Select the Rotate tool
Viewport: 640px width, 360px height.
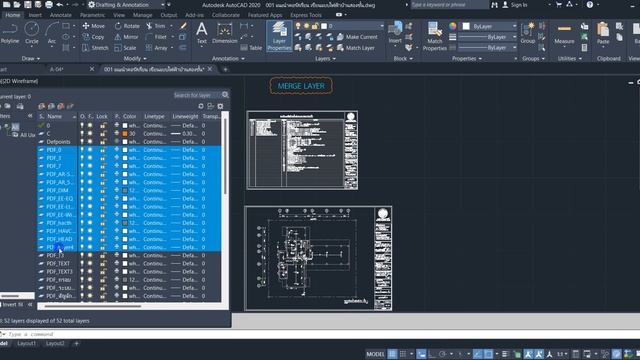coord(127,26)
